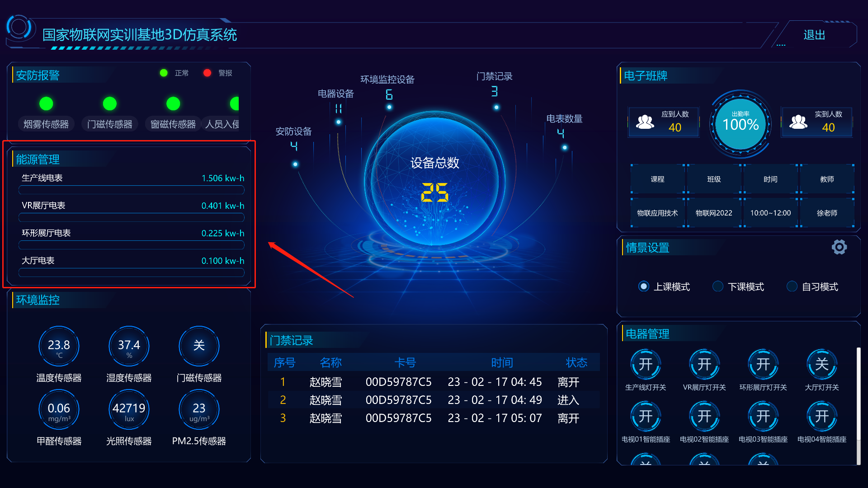Click the 环形展厅电表 progress bar

[x=132, y=245]
